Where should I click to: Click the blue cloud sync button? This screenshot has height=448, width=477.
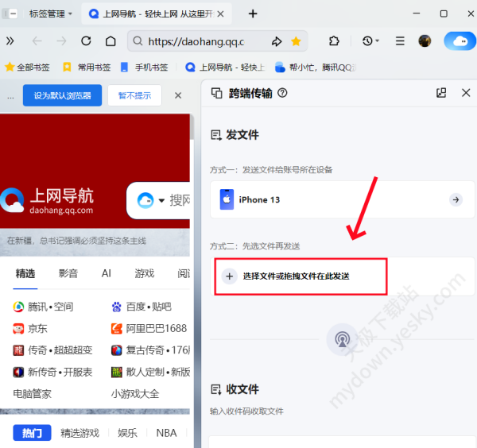(x=460, y=41)
